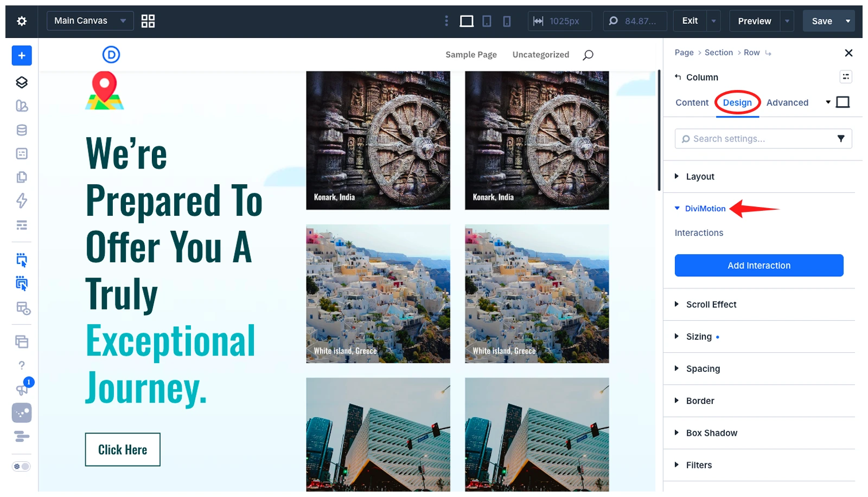Open the staggered bars sidebar icon

pos(22,436)
